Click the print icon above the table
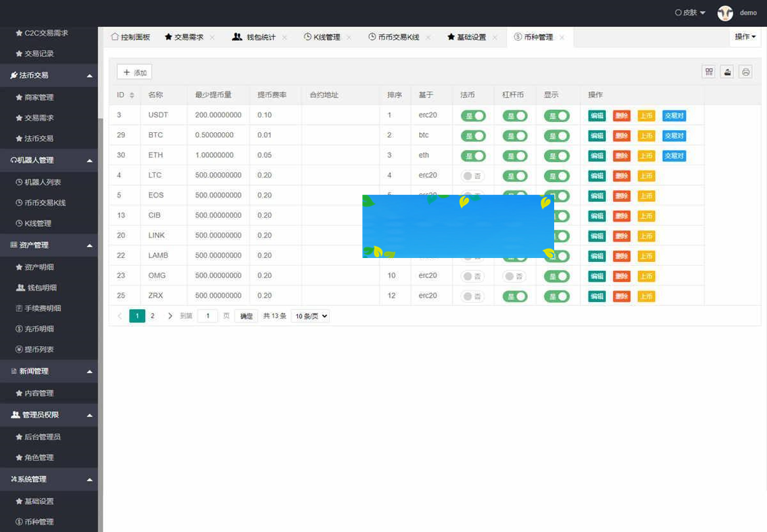This screenshot has width=767, height=532. coord(745,72)
